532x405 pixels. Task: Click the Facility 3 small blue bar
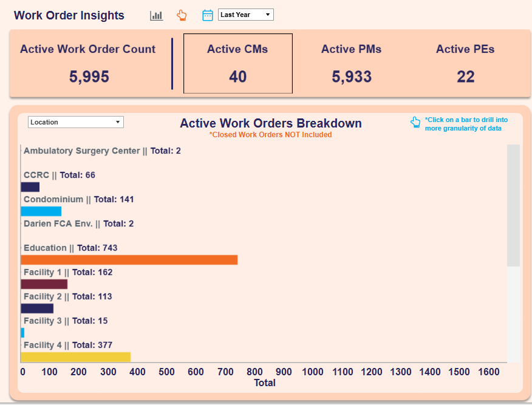(x=23, y=332)
